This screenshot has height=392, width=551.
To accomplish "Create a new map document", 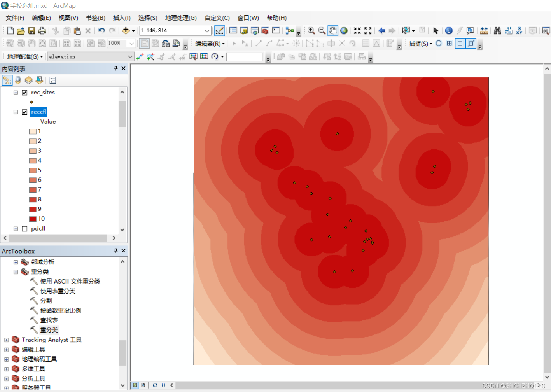I will coord(10,31).
